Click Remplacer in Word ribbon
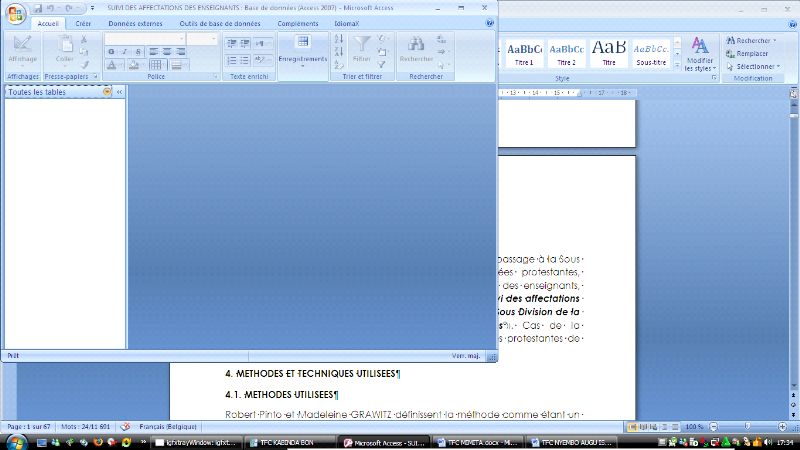800x450 pixels. point(747,54)
